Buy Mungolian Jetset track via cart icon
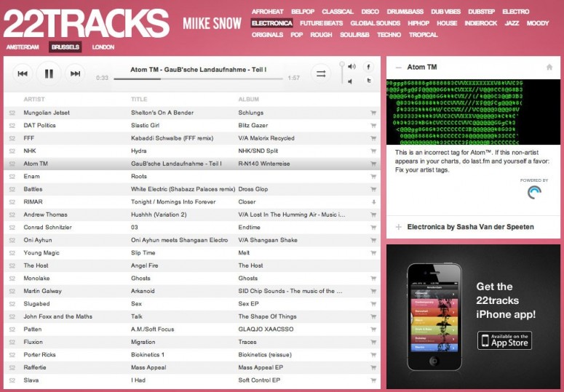Viewport: 564px width, 392px height. pyautogui.click(x=373, y=113)
